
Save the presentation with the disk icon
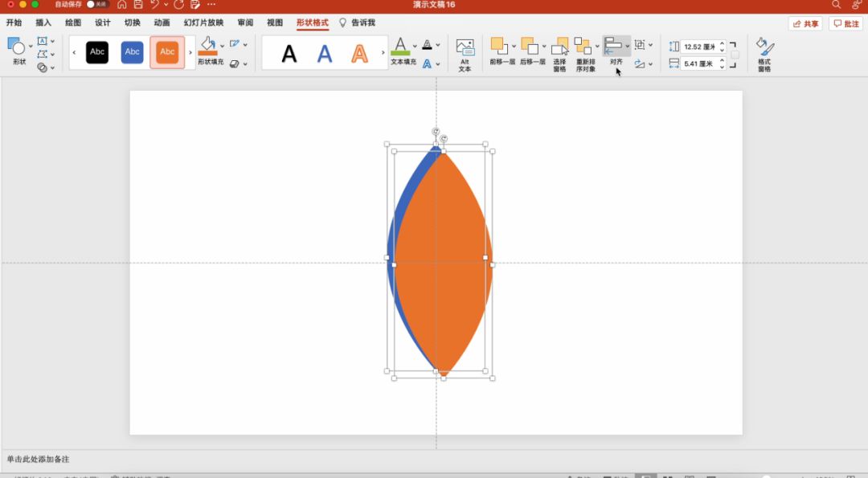tap(138, 5)
